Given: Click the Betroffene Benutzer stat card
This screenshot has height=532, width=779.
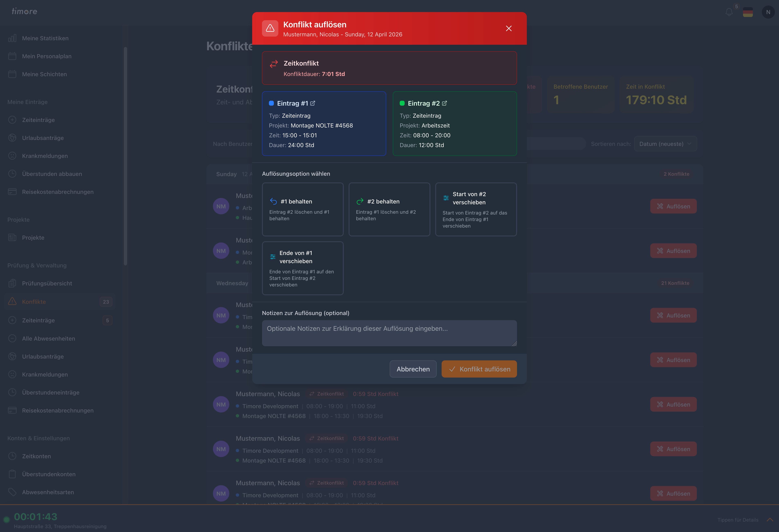Looking at the screenshot, I should [581, 94].
